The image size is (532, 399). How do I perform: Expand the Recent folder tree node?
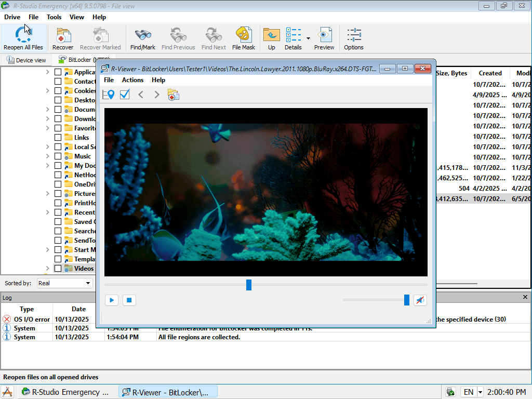point(47,212)
